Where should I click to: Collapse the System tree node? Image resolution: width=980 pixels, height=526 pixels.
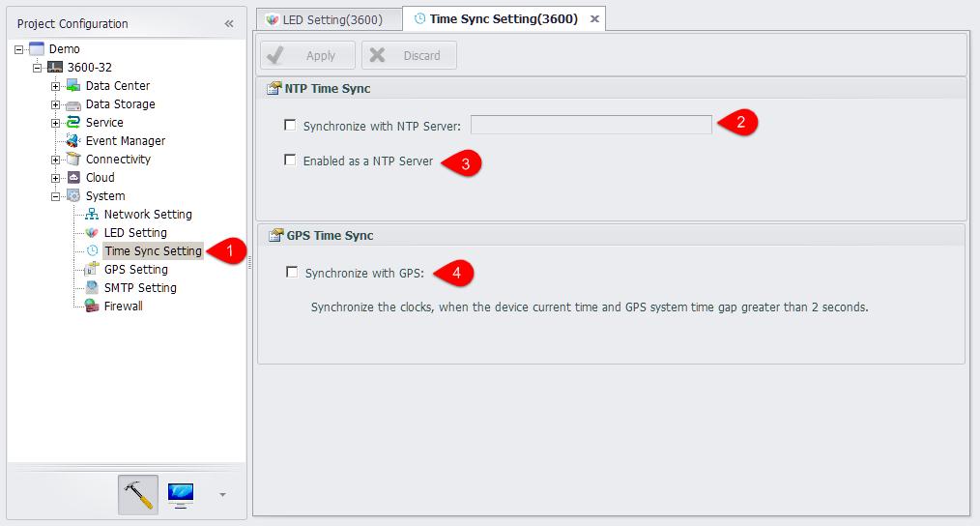[56, 196]
